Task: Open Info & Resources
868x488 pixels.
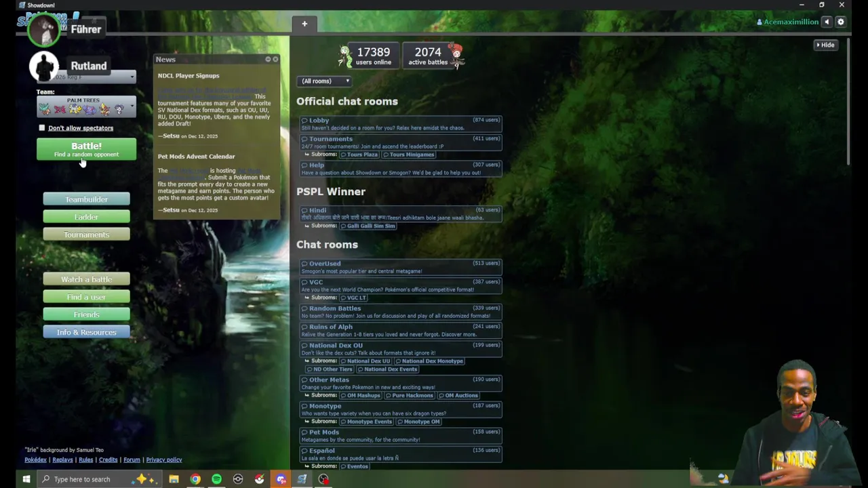Action: [86, 332]
